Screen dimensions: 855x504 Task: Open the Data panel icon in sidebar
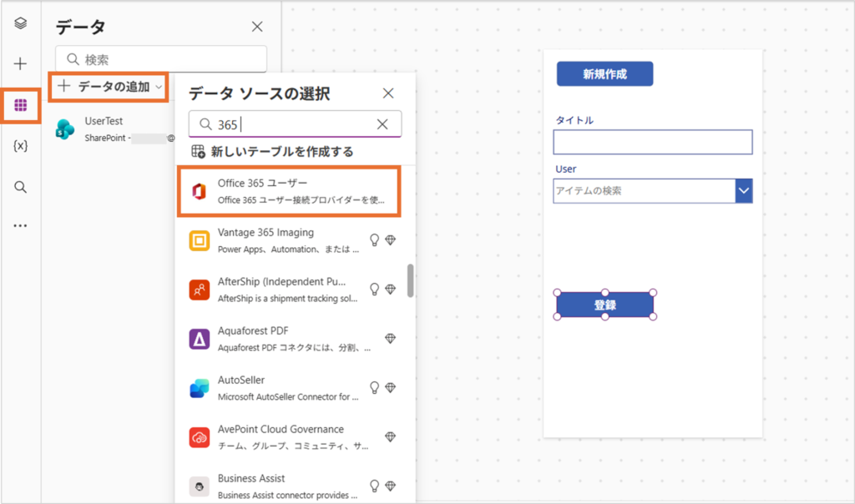click(x=21, y=105)
